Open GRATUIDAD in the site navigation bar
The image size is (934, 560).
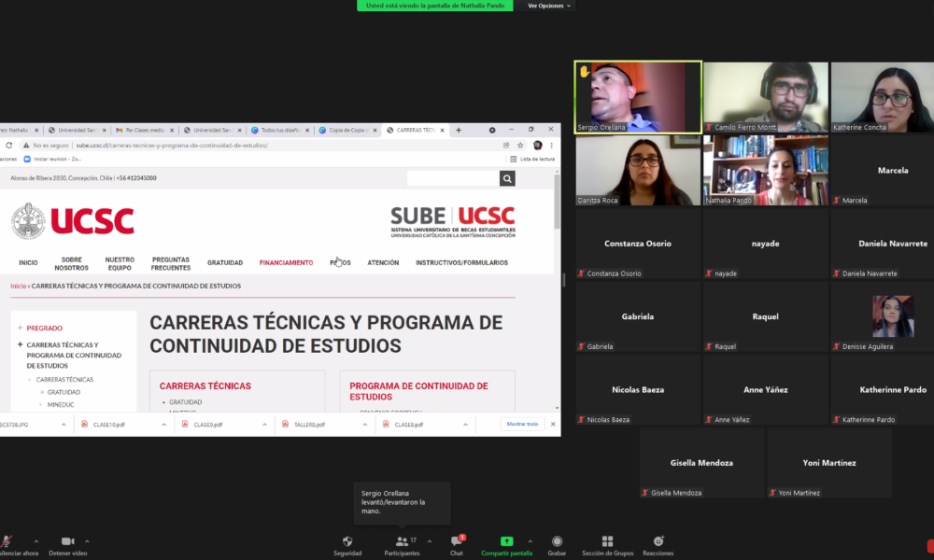[x=225, y=263]
